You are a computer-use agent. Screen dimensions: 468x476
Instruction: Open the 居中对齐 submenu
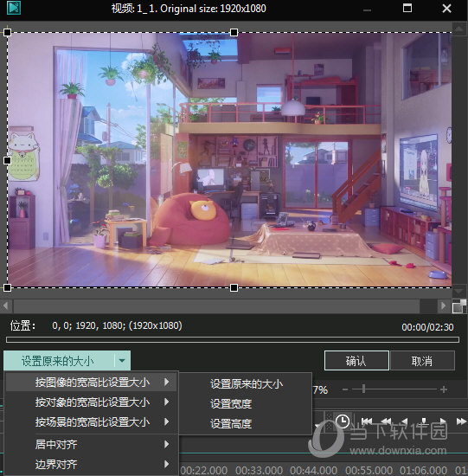(91, 445)
